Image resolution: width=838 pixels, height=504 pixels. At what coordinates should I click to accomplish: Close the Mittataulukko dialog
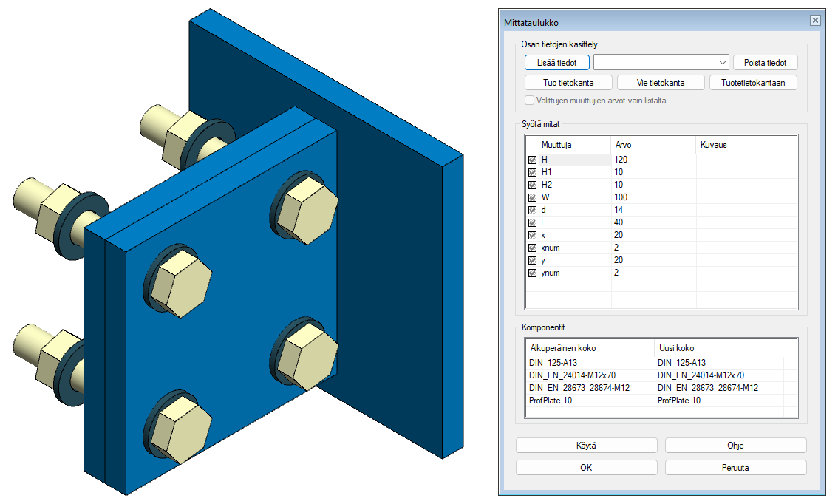815,21
